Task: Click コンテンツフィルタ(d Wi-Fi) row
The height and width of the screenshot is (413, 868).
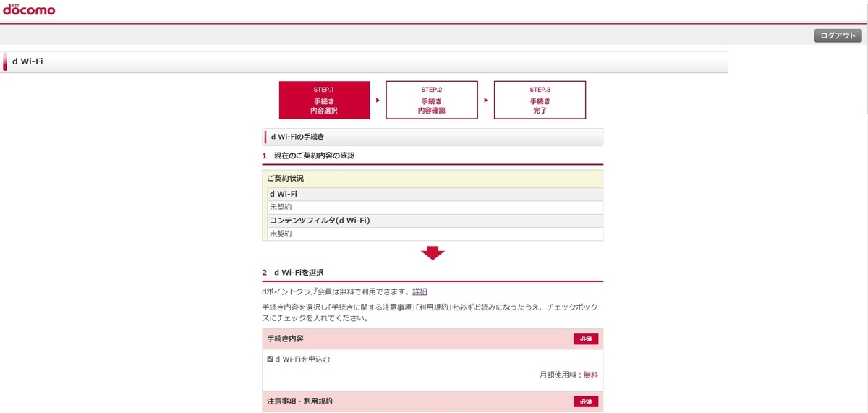Action: [x=435, y=221]
